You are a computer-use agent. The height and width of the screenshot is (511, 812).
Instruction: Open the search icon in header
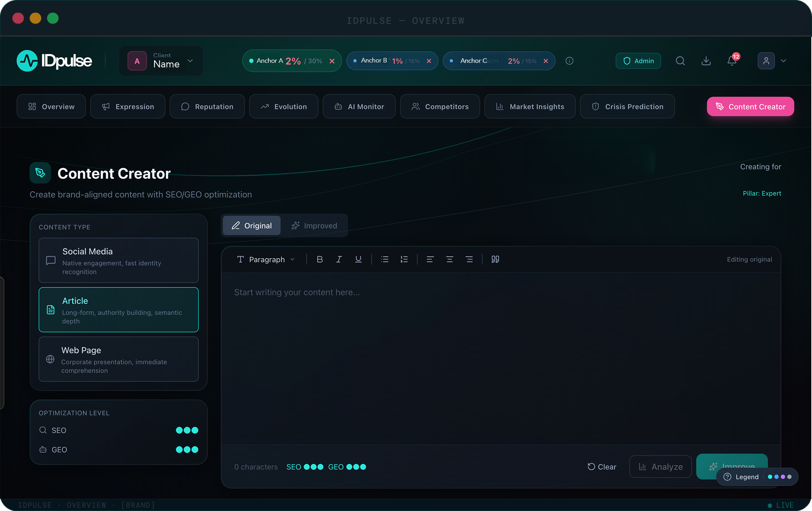coord(680,61)
